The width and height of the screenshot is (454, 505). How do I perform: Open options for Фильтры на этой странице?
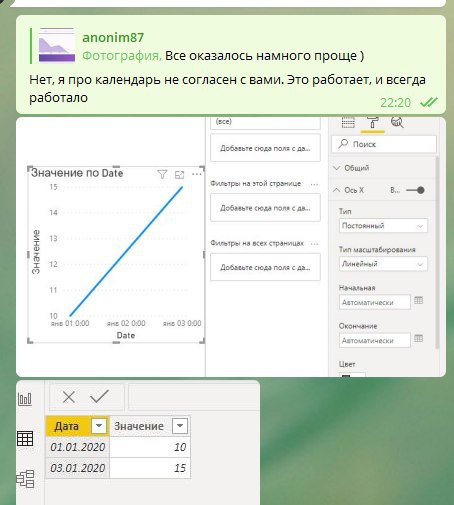click(x=314, y=184)
